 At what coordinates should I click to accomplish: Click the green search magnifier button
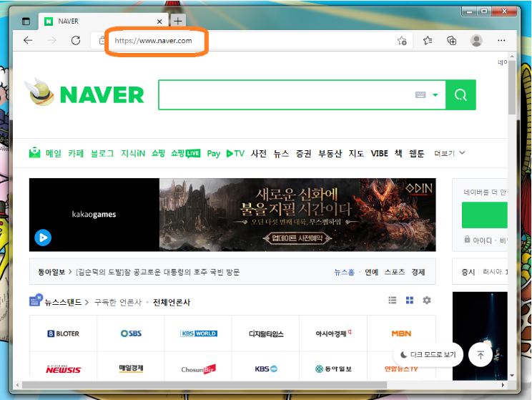tap(460, 94)
